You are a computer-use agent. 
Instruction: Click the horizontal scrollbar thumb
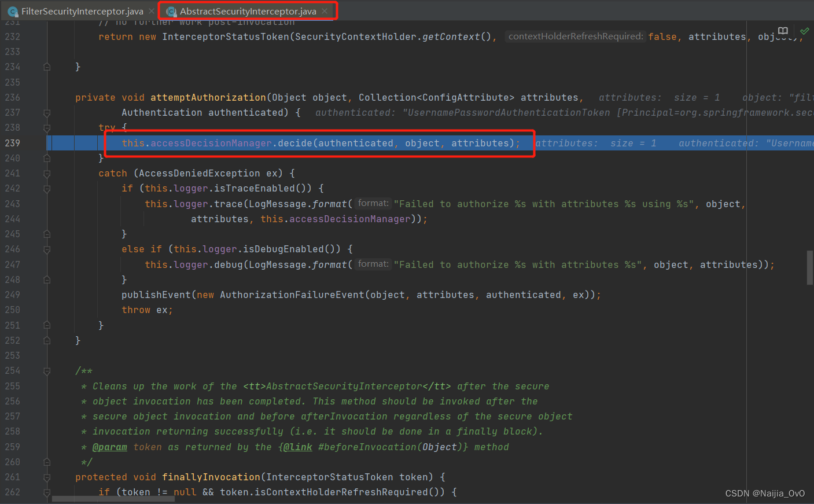click(113, 499)
